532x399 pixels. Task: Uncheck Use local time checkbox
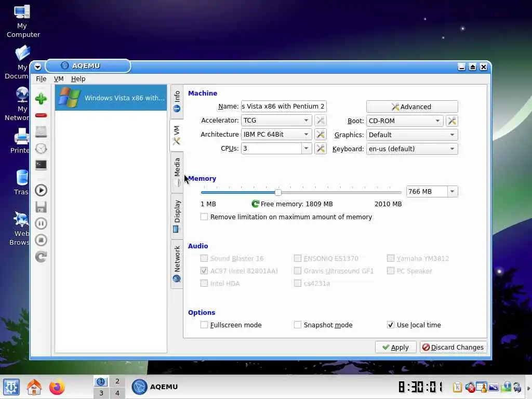tap(391, 325)
